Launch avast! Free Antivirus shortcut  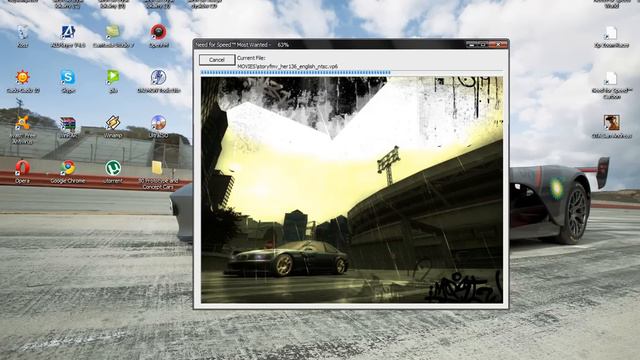point(22,129)
